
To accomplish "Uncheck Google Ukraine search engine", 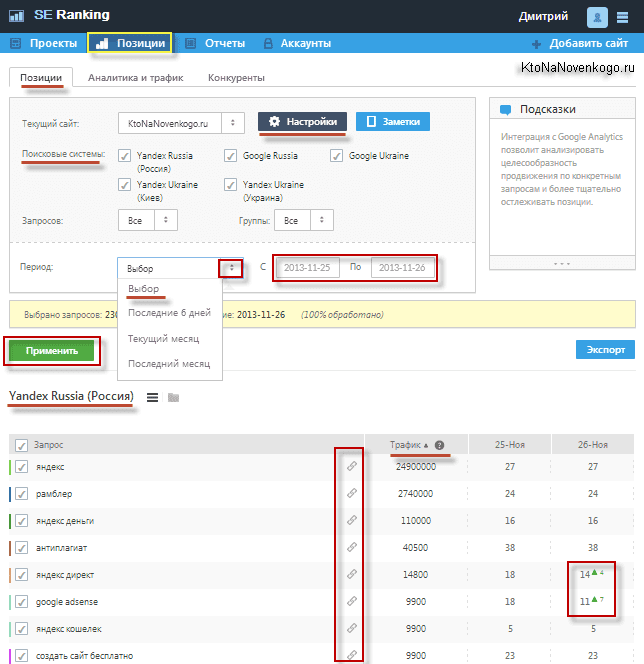I will coord(336,155).
